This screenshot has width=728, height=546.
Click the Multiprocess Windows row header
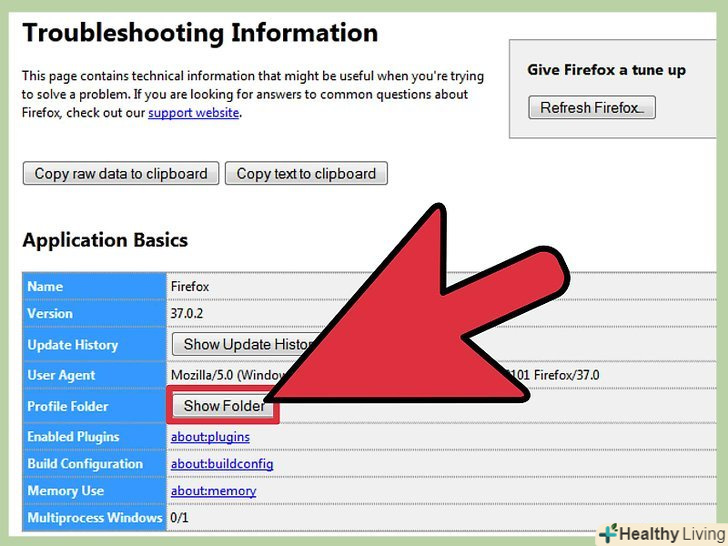click(94, 518)
